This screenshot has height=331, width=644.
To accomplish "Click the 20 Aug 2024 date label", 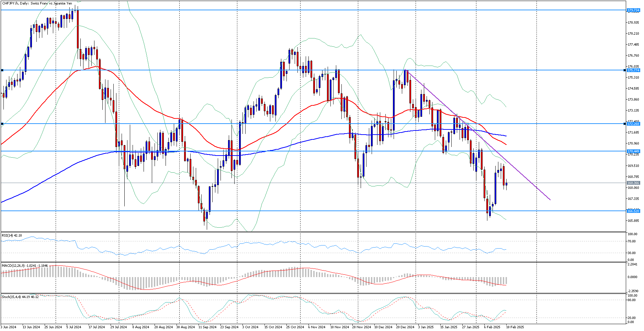I will (x=163, y=327).
